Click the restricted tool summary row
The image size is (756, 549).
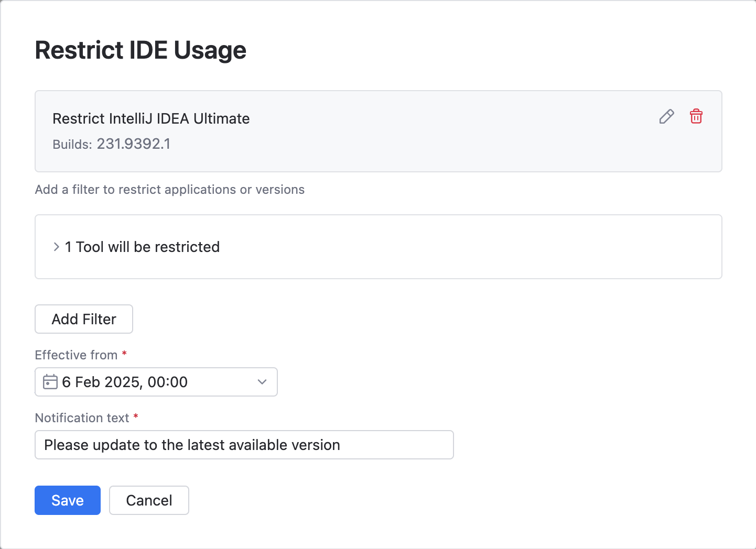click(142, 247)
